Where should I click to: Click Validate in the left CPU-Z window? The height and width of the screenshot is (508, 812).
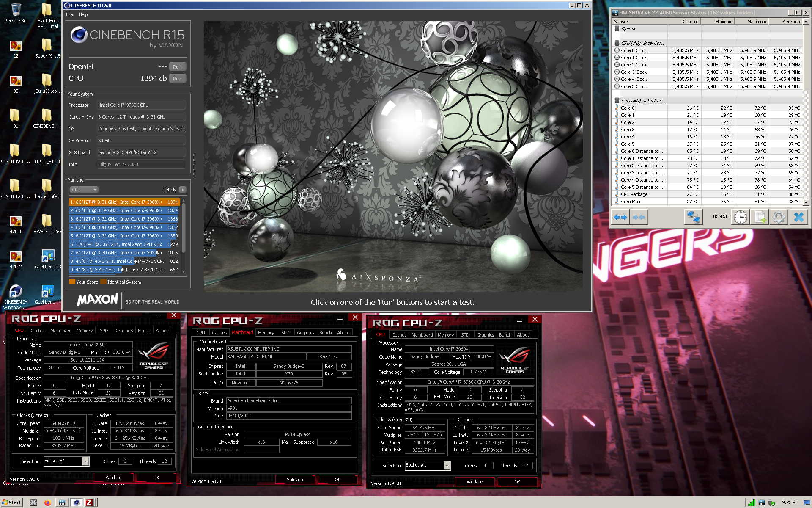point(113,478)
